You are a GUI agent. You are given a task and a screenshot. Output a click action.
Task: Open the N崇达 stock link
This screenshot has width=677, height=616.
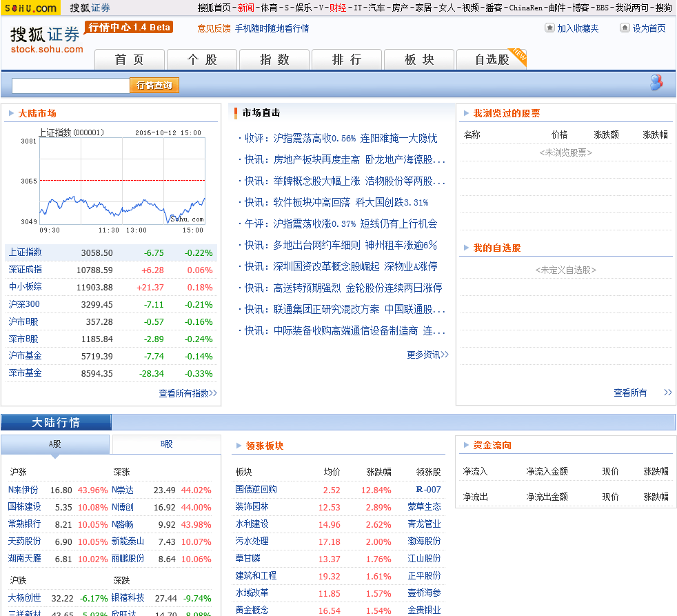(123, 490)
